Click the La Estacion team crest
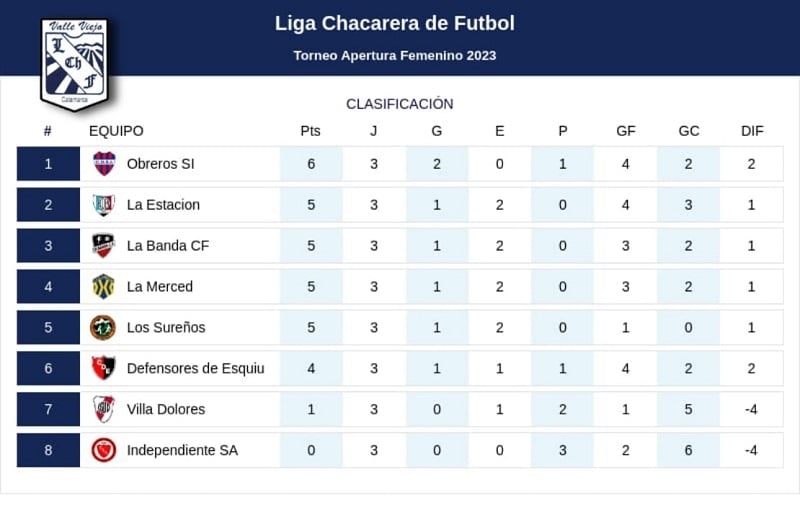This screenshot has height=518, width=800. (103, 205)
